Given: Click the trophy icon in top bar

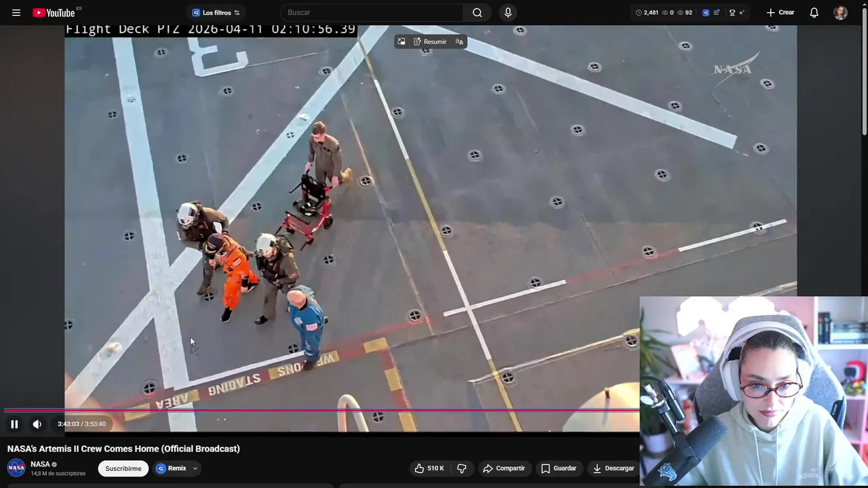Looking at the screenshot, I should click(x=732, y=13).
